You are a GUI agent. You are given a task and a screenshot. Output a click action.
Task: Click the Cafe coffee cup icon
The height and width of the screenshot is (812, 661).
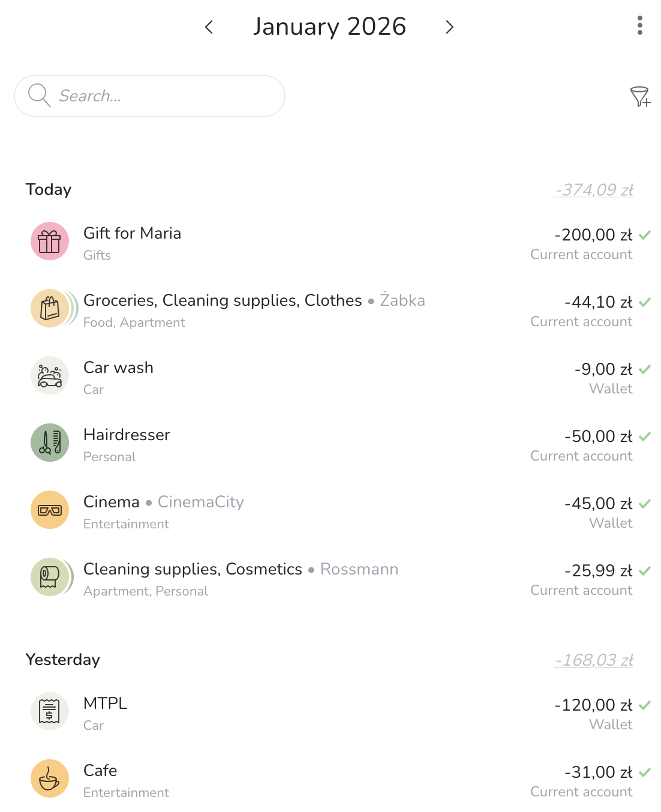tap(49, 778)
